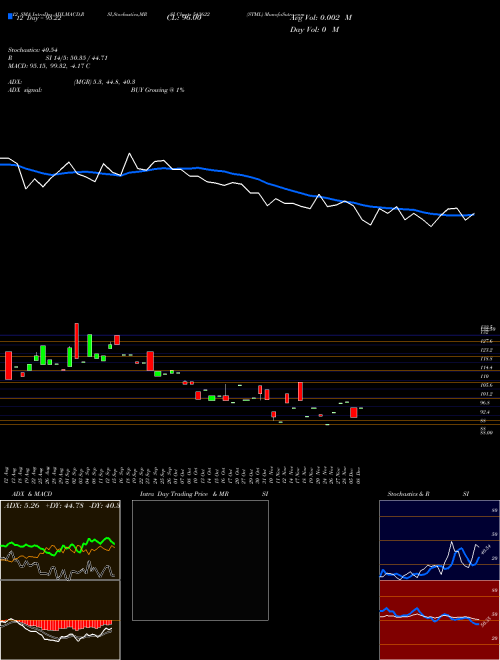500x660 pixels.
Task: Click the ADX (MGR) 5.3, 44.8, 40.3 line
Action: [x=72, y=82]
